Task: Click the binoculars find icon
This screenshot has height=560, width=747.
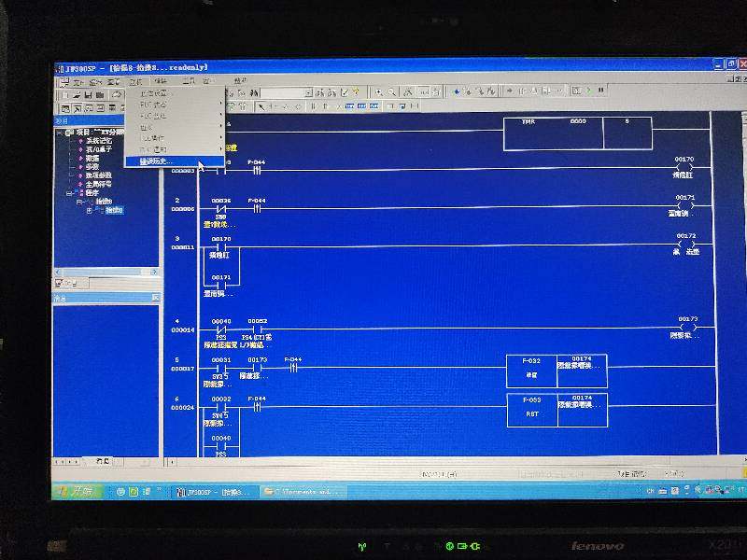Action: pyautogui.click(x=255, y=93)
